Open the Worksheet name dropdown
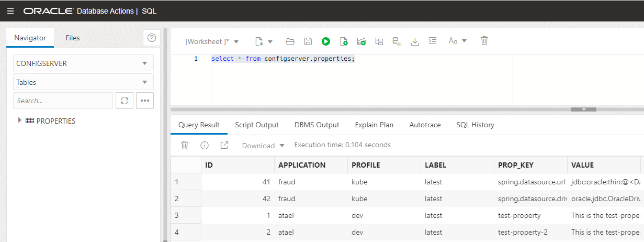This screenshot has width=644, height=242. pos(212,41)
